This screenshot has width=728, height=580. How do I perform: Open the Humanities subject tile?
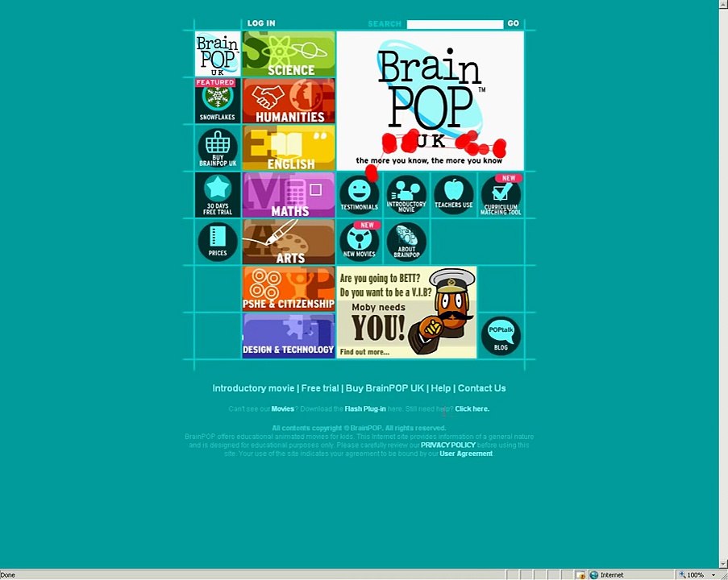point(289,101)
